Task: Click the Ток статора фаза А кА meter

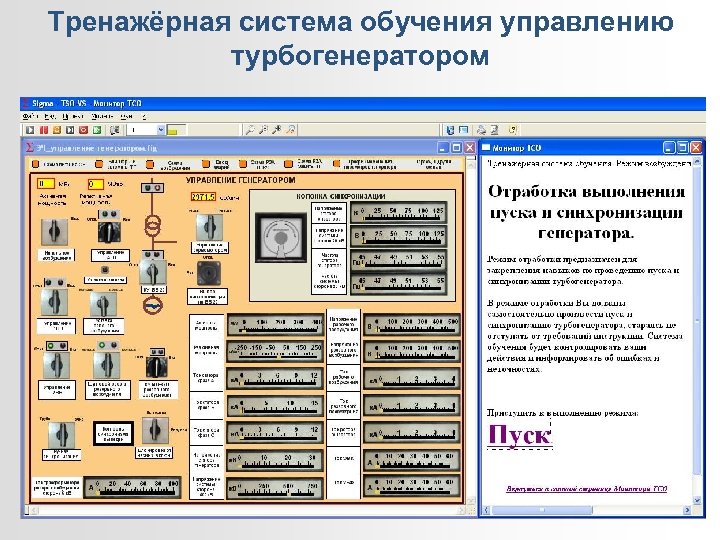Action: (x=275, y=378)
